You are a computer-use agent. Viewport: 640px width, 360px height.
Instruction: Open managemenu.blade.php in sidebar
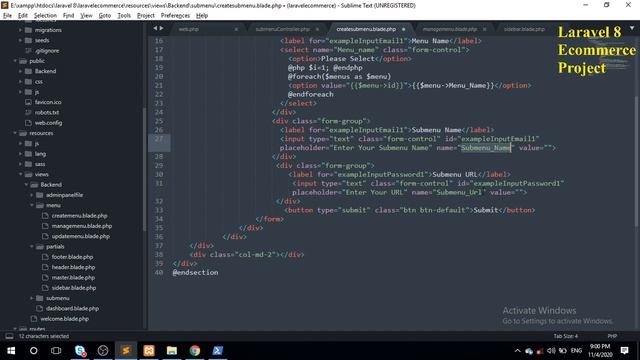[82, 226]
